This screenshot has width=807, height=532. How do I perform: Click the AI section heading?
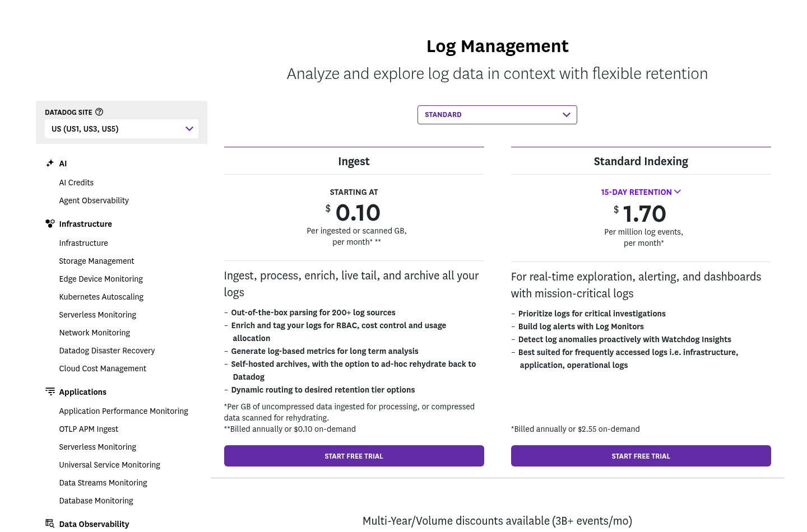click(63, 164)
